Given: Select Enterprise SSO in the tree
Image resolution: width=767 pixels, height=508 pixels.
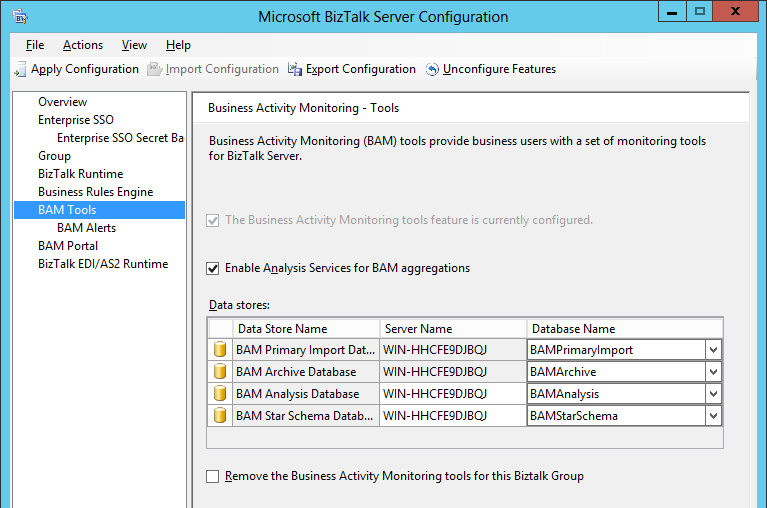Looking at the screenshot, I should pos(76,120).
